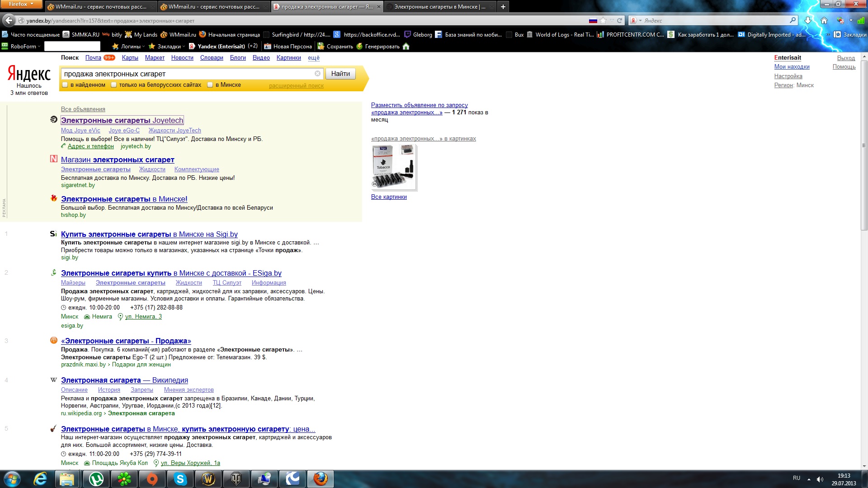
Task: Open Yandex Новости service link
Action: [182, 58]
